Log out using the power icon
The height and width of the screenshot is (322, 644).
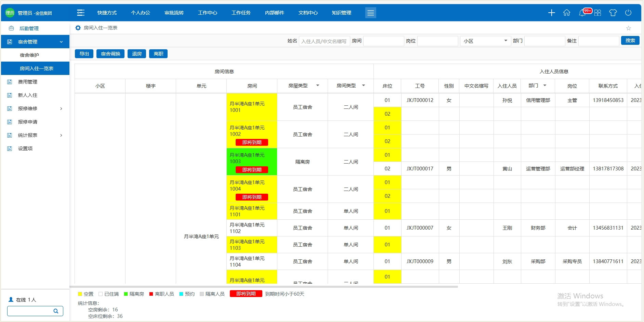(629, 13)
